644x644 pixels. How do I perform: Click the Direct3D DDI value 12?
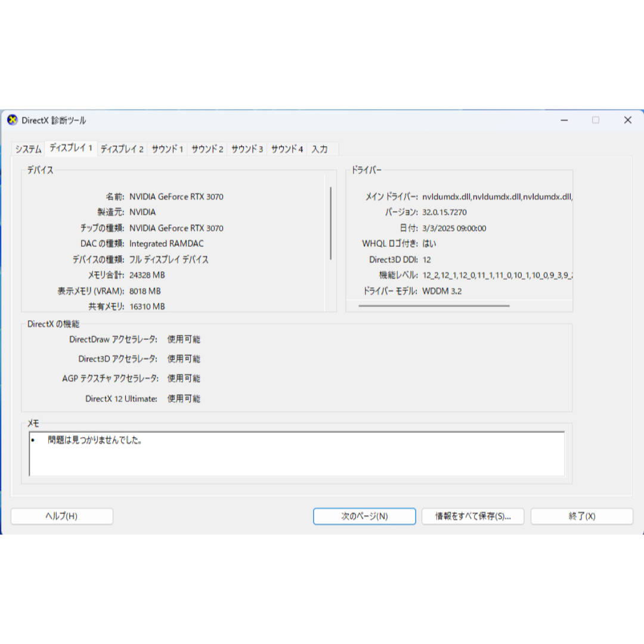pyautogui.click(x=427, y=259)
